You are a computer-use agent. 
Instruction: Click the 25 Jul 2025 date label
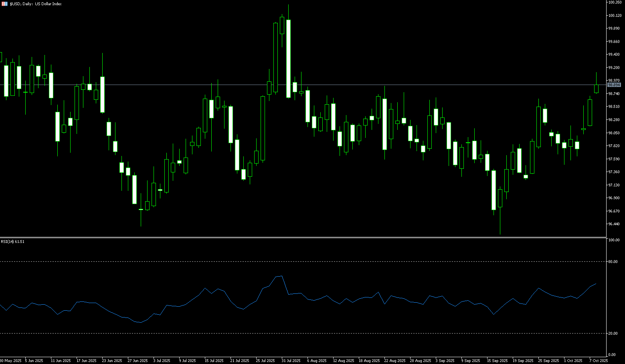(x=265, y=361)
